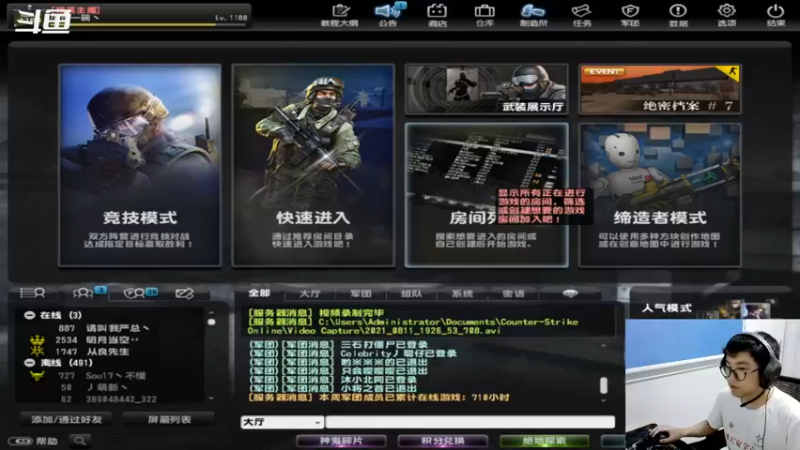The image size is (800, 450).
Task: Click the friends list scroll-down arrow
Action: coord(211,398)
